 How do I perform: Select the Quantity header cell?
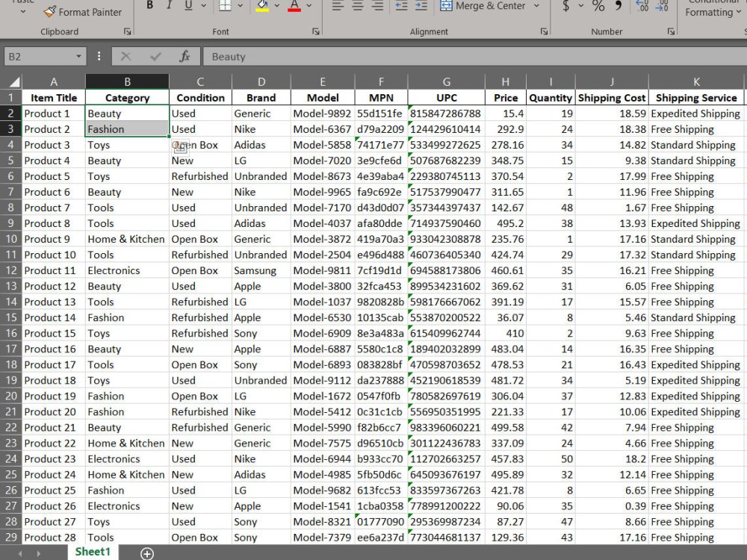551,98
